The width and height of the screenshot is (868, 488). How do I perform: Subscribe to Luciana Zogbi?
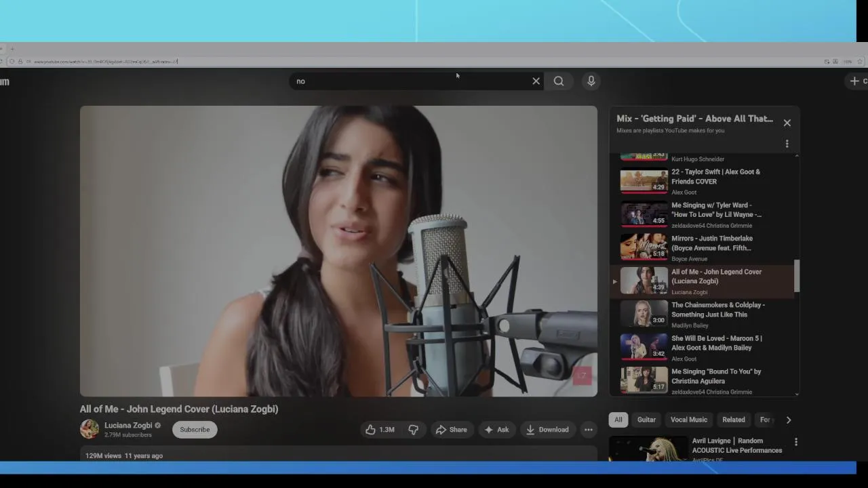tap(195, 430)
